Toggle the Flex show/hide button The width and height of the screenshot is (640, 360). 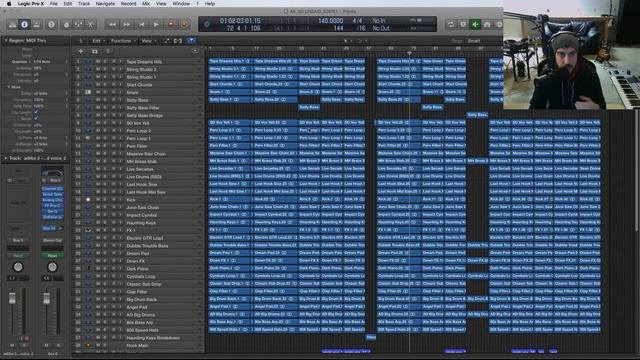178,41
